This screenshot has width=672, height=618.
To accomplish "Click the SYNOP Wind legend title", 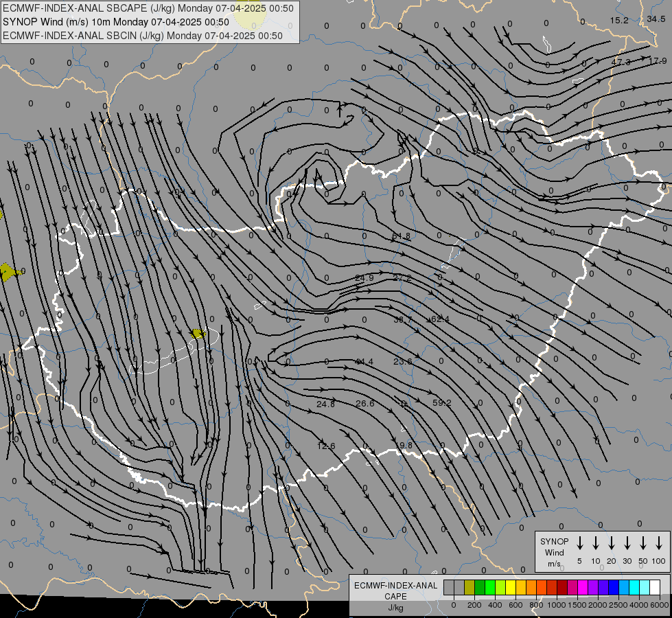I will (x=554, y=547).
